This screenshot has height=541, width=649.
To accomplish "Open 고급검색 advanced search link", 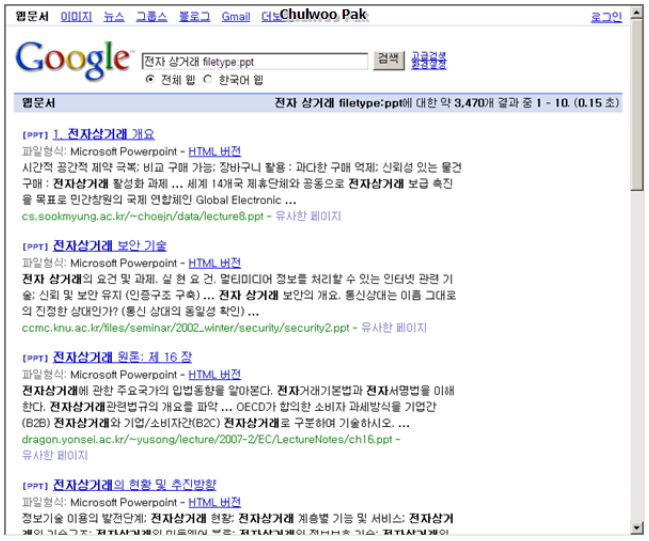I will (x=429, y=56).
